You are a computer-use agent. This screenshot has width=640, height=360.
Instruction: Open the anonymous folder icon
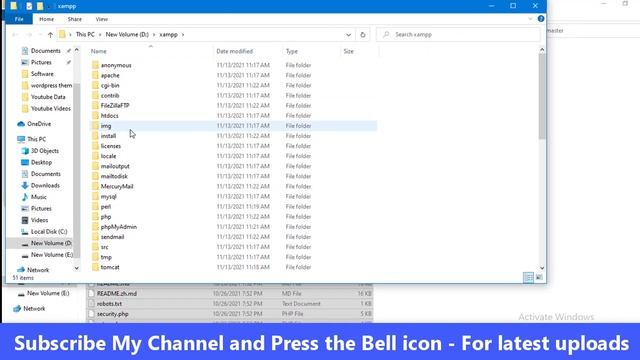tap(95, 65)
